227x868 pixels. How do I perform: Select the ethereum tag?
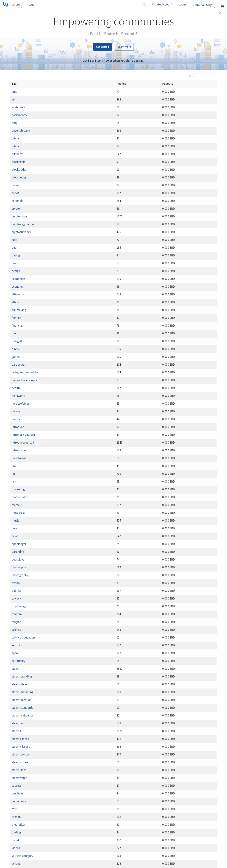pos(18,295)
